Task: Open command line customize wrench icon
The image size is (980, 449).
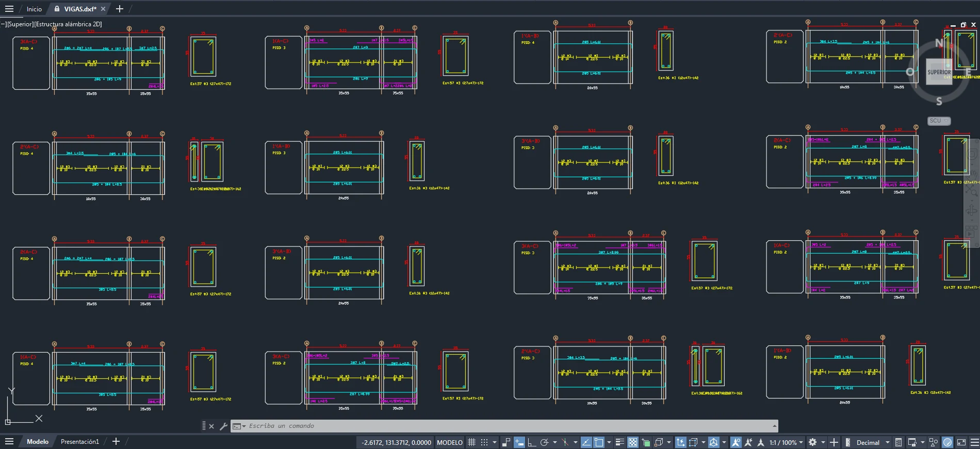Action: click(x=223, y=426)
